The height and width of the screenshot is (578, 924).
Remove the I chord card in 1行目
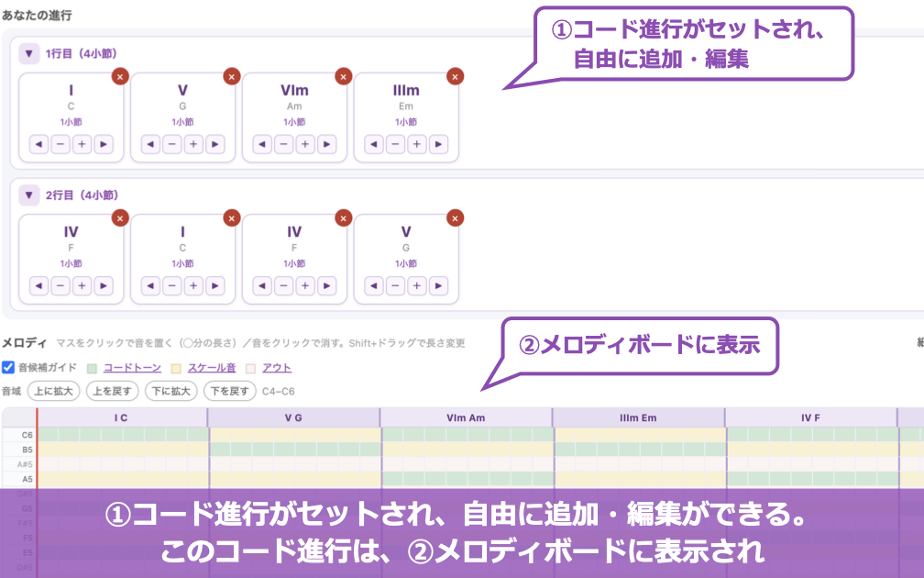click(120, 77)
